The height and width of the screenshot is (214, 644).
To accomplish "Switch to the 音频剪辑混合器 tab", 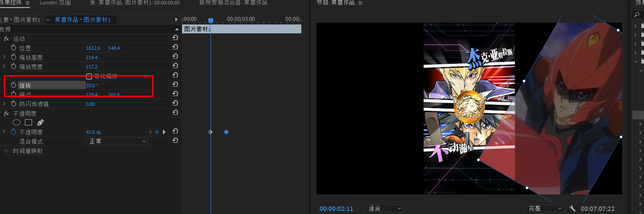I will click(233, 3).
